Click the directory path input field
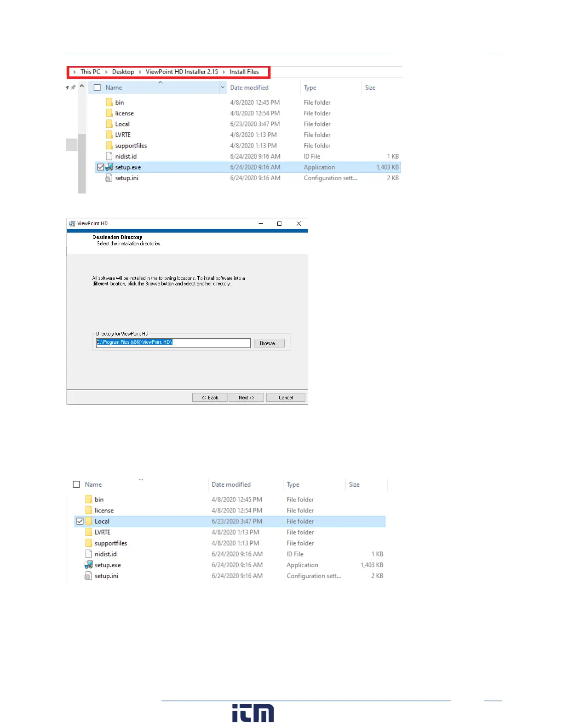The height and width of the screenshot is (728, 563). coord(173,343)
